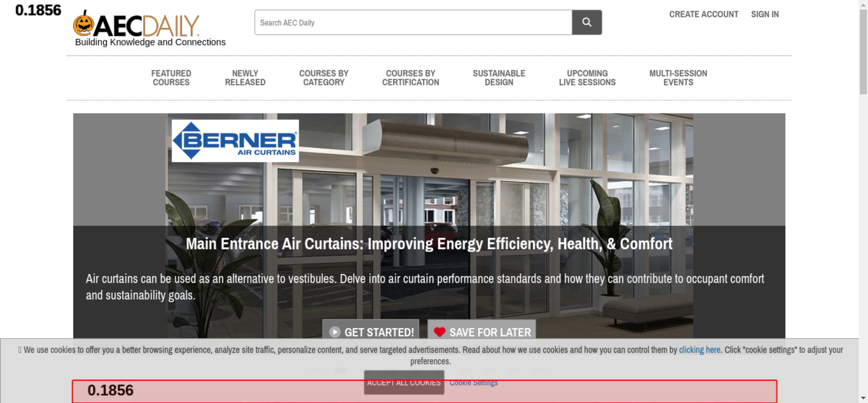The image size is (868, 403).
Task: Click the scrollbar down arrow
Action: coord(863,398)
